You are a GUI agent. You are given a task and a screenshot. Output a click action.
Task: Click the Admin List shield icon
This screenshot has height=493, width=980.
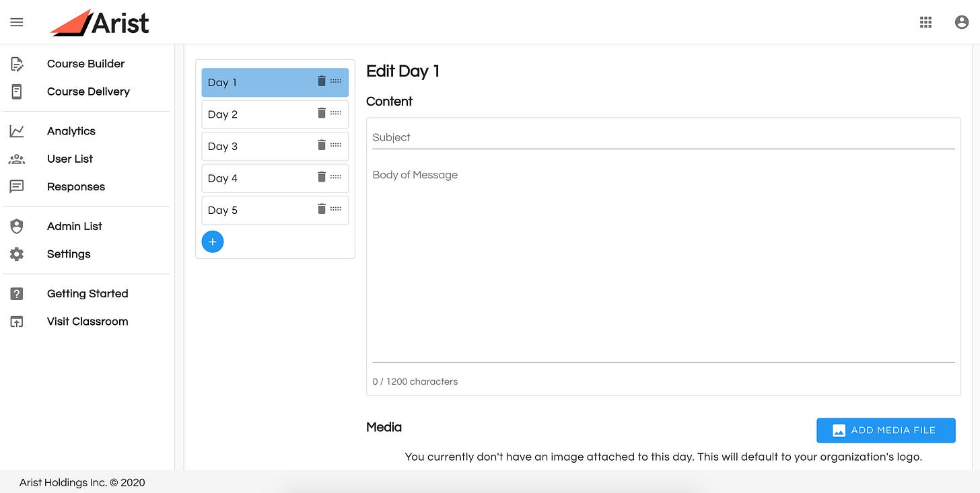coord(17,226)
